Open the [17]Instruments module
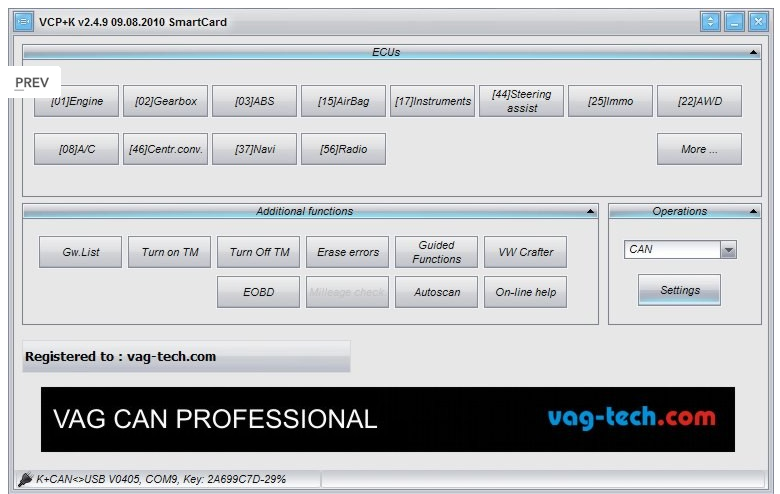Viewport: 780px width, 494px height. click(x=432, y=101)
